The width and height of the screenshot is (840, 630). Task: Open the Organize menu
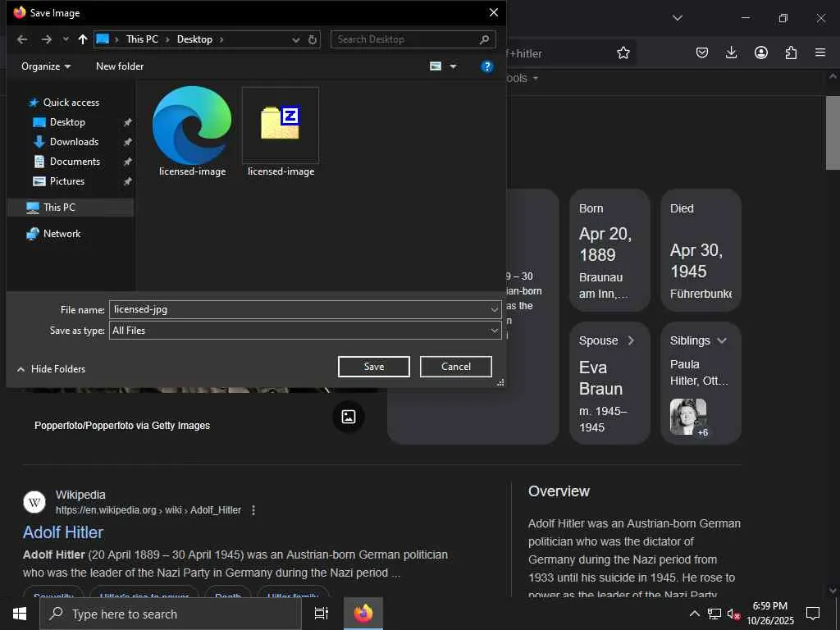46,66
